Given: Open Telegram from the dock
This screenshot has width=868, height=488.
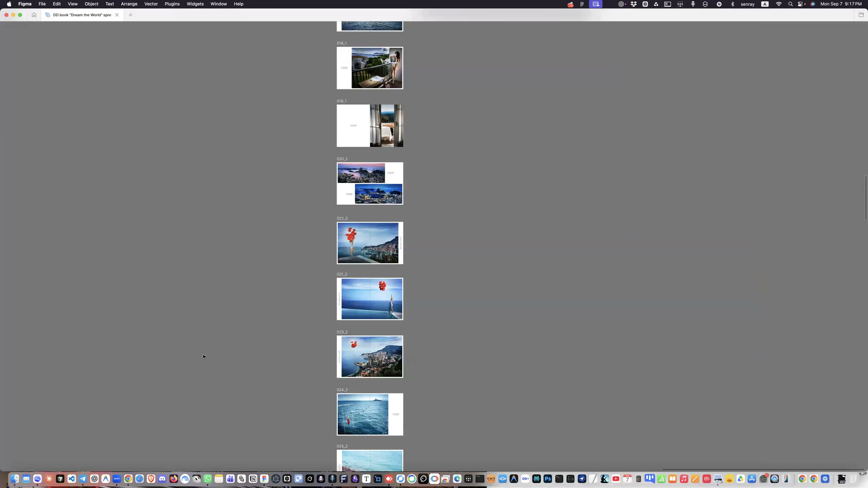Looking at the screenshot, I should pos(83,479).
